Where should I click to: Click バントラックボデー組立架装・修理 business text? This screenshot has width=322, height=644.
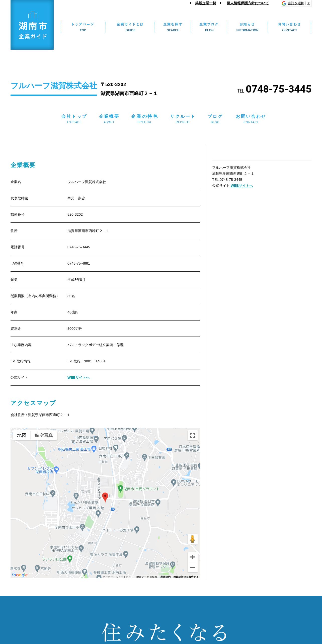(96, 345)
